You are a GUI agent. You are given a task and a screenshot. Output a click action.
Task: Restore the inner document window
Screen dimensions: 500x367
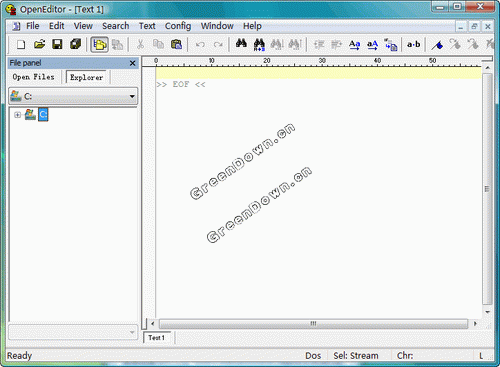point(474,26)
